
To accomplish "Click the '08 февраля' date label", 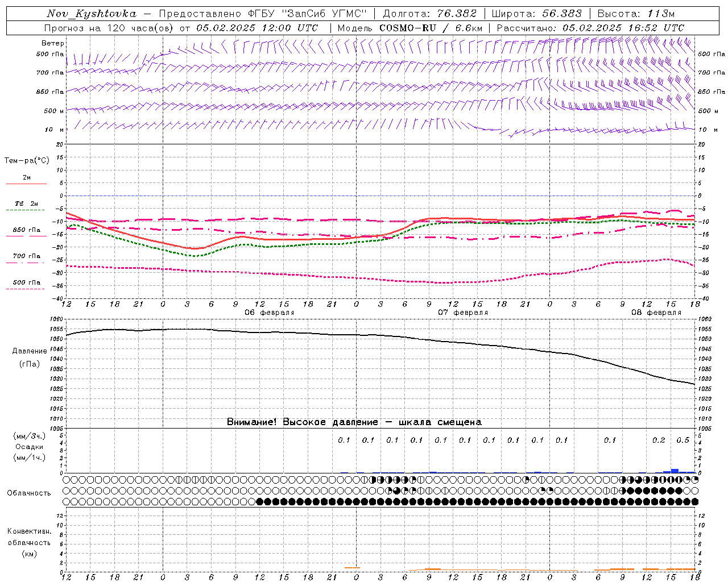I will point(656,313).
